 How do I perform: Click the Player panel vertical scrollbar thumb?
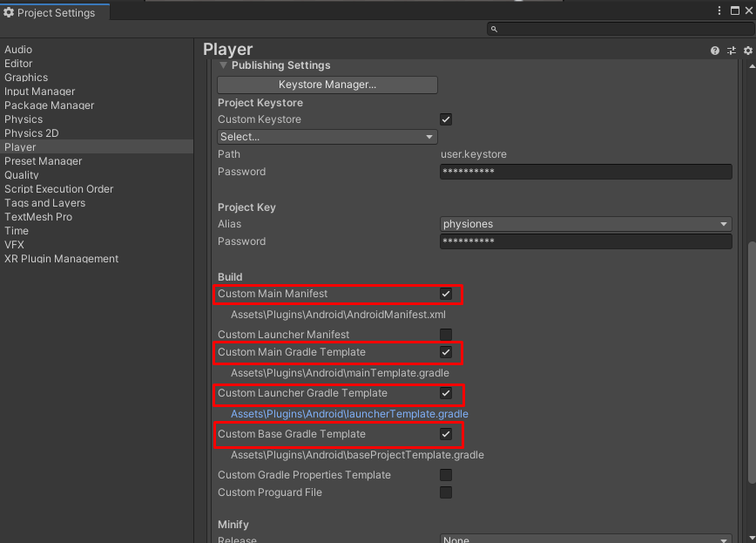point(752,362)
